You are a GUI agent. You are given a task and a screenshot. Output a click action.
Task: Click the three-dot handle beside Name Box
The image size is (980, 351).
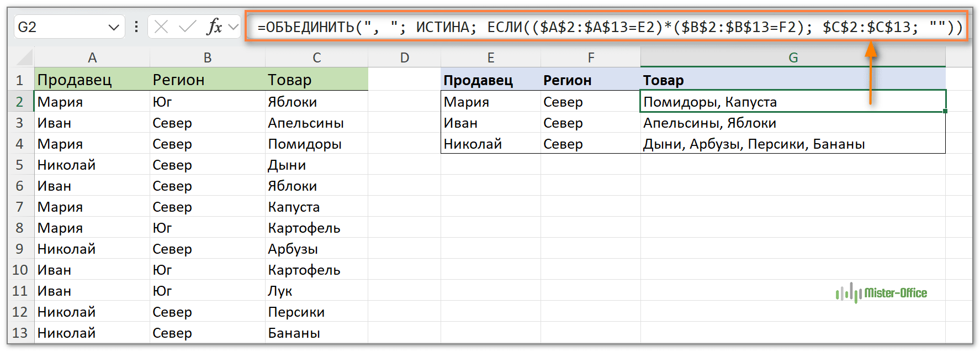[136, 27]
